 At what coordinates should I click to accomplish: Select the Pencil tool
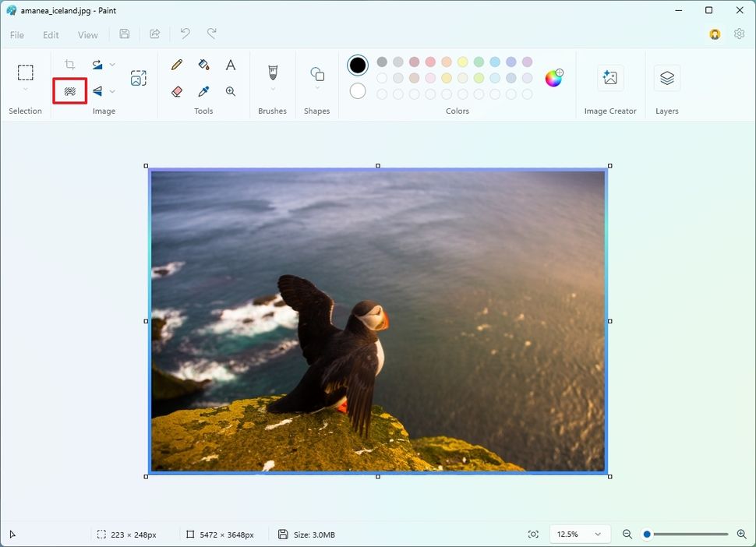(x=176, y=65)
